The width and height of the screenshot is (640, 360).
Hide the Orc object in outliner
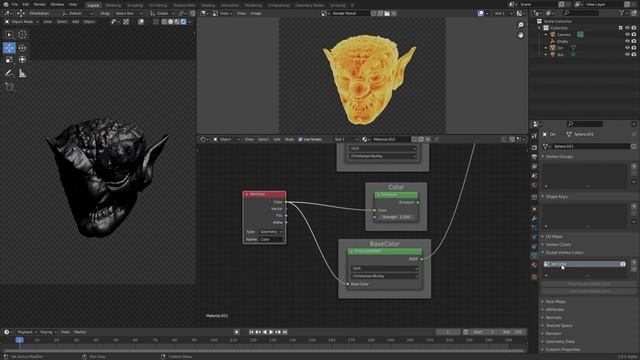click(627, 48)
